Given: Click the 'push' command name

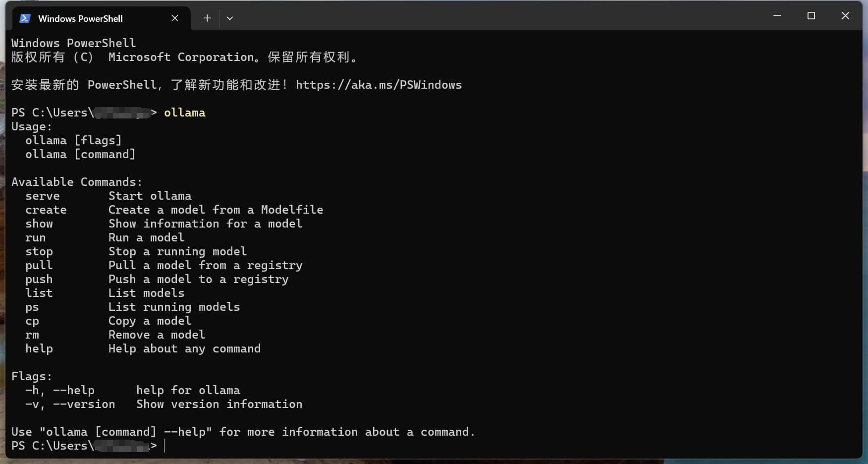Looking at the screenshot, I should click(x=39, y=279).
